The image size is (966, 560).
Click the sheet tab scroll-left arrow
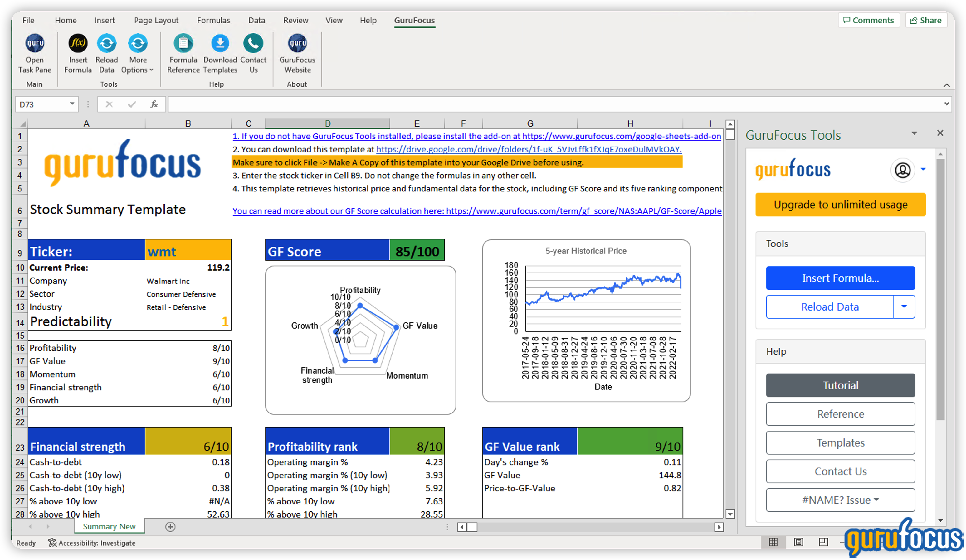click(30, 527)
